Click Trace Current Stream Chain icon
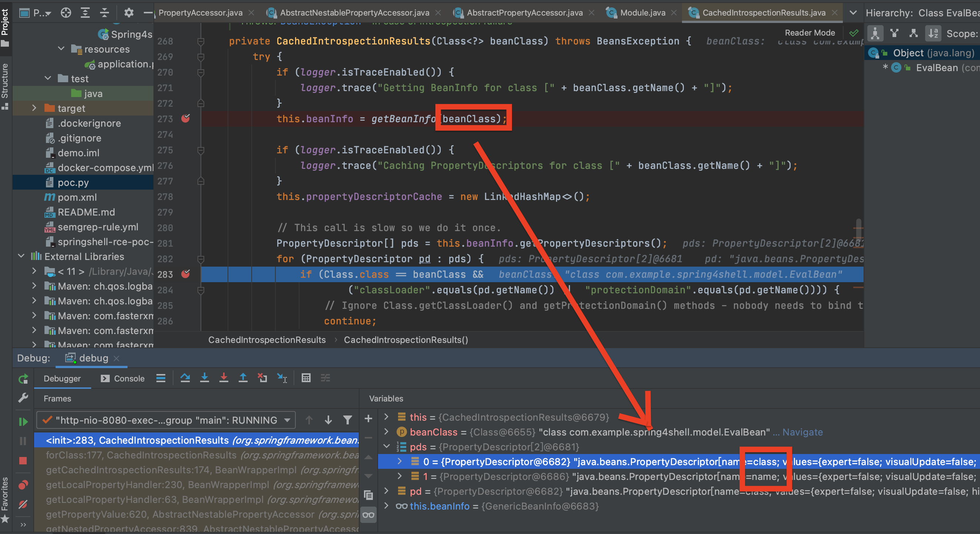This screenshot has height=534, width=980. (x=325, y=378)
